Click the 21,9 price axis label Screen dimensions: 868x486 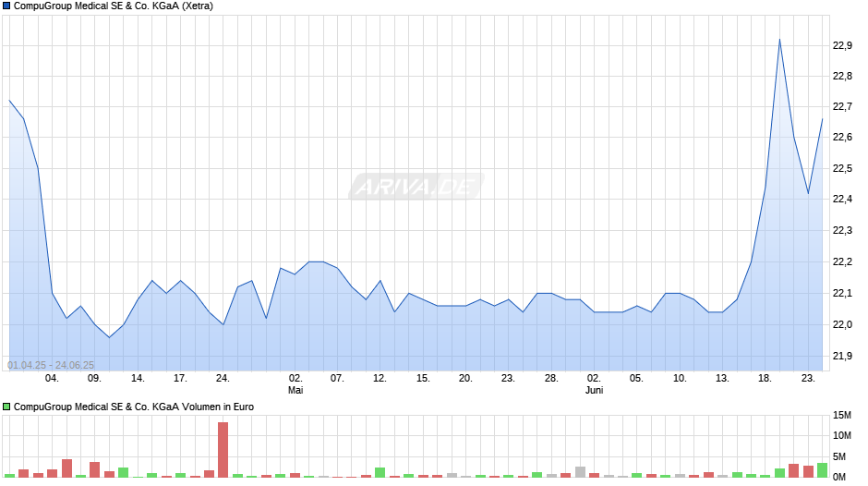click(x=842, y=357)
